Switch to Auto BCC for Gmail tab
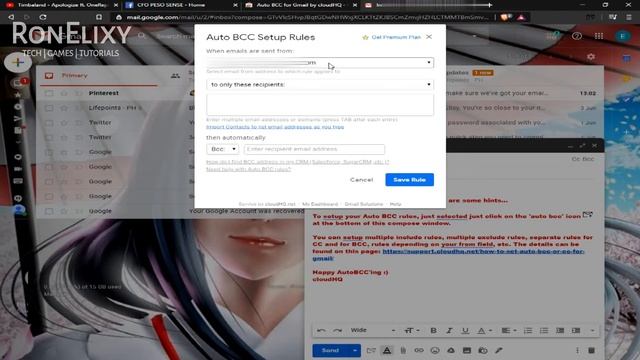 coord(301,5)
